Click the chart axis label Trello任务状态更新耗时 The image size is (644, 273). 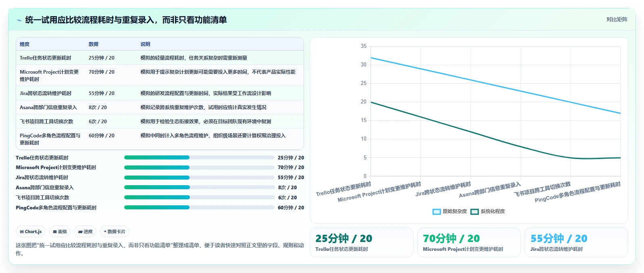pos(343,189)
